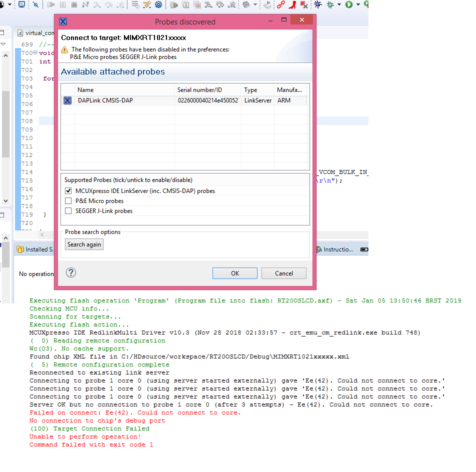Click the connect-link icon on the toolbar

click(280, 5)
